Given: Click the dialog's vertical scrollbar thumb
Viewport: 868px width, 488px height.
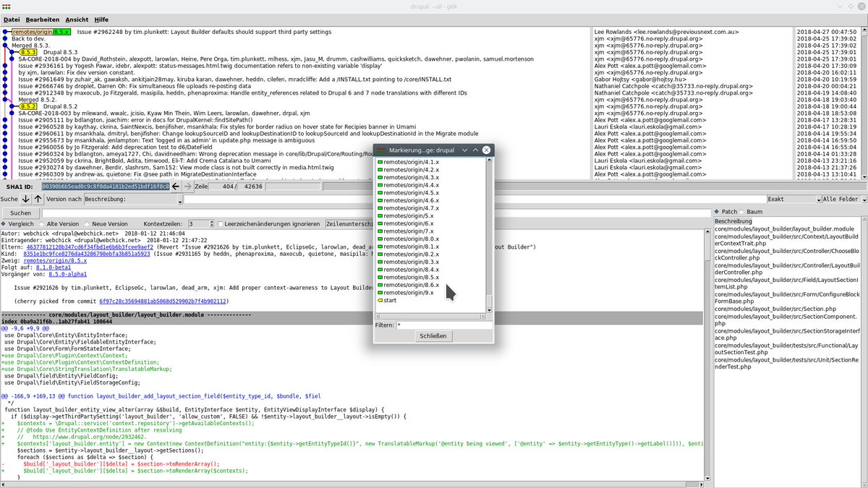Looking at the screenshot, I should (x=489, y=301).
